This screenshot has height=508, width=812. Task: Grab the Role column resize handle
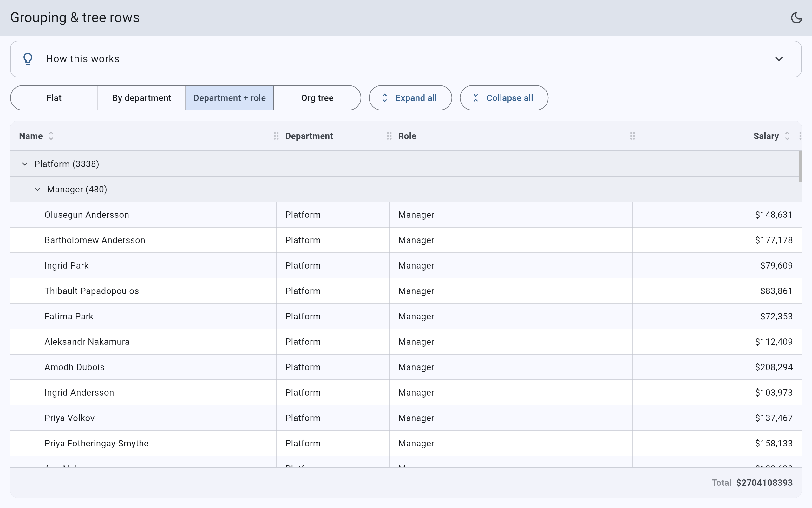click(x=632, y=136)
